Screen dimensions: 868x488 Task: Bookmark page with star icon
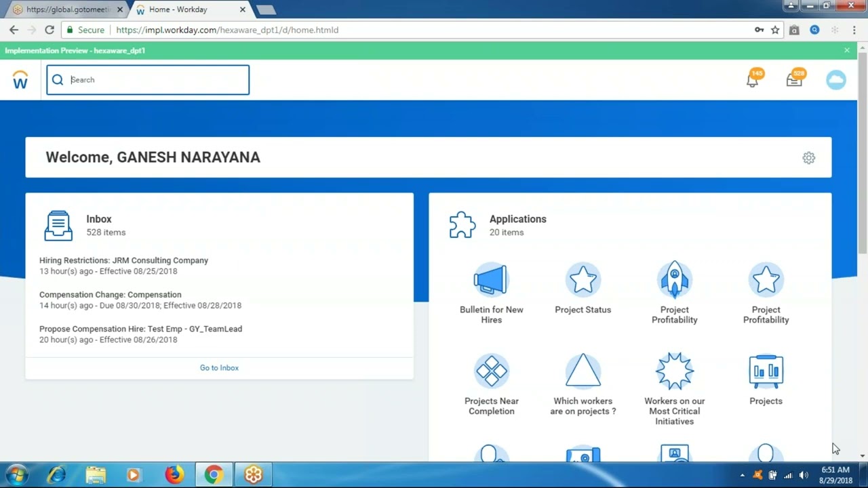(775, 30)
